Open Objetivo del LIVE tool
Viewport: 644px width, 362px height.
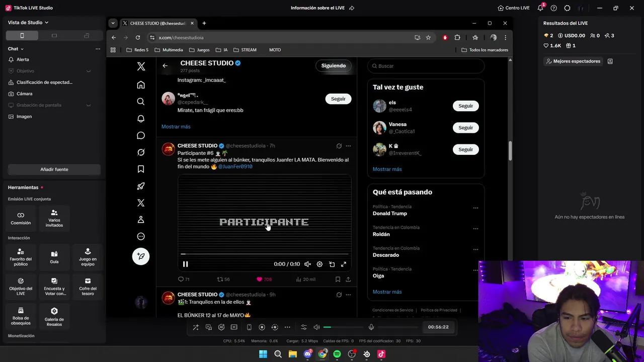pos(21,286)
